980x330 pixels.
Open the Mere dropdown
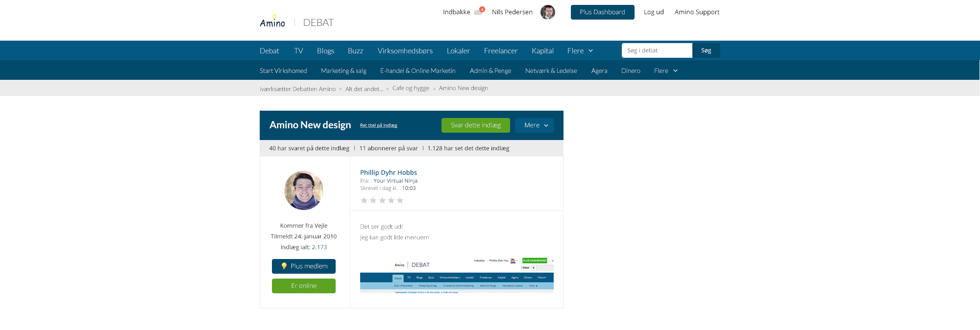coord(535,125)
